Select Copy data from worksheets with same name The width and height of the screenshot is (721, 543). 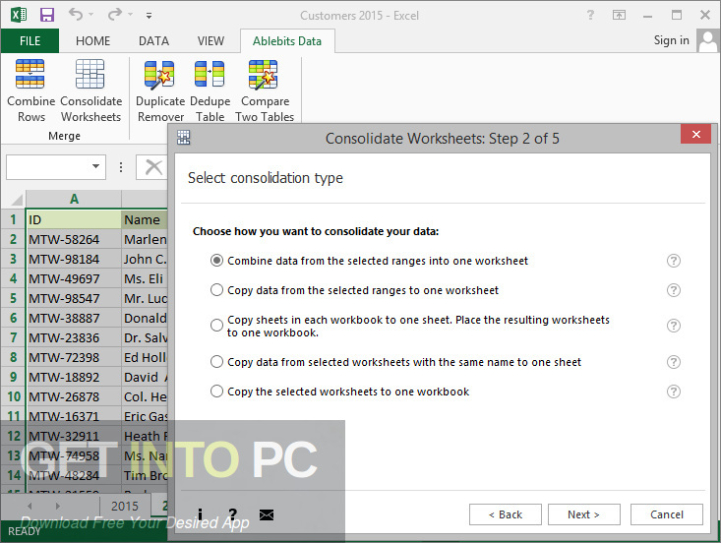tap(217, 362)
